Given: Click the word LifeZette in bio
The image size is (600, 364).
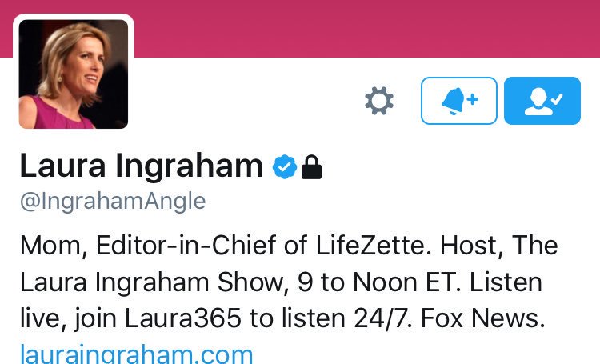Looking at the screenshot, I should click(x=370, y=246).
